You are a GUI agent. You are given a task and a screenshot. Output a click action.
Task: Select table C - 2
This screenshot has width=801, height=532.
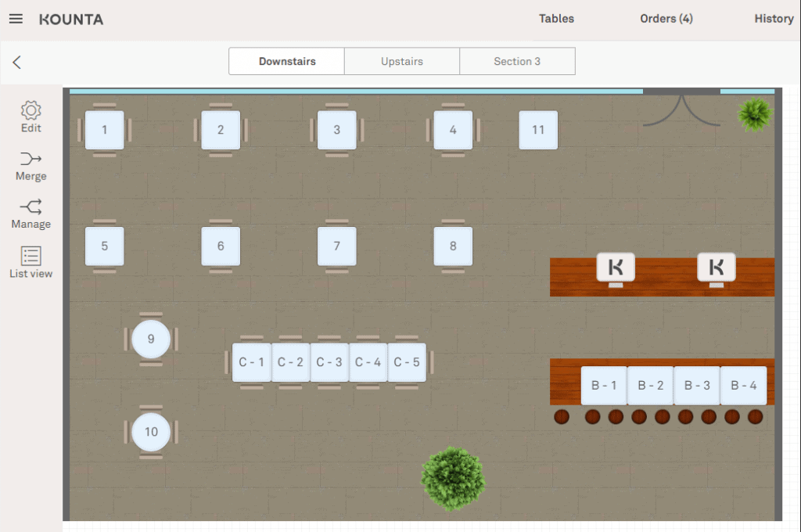pos(290,362)
